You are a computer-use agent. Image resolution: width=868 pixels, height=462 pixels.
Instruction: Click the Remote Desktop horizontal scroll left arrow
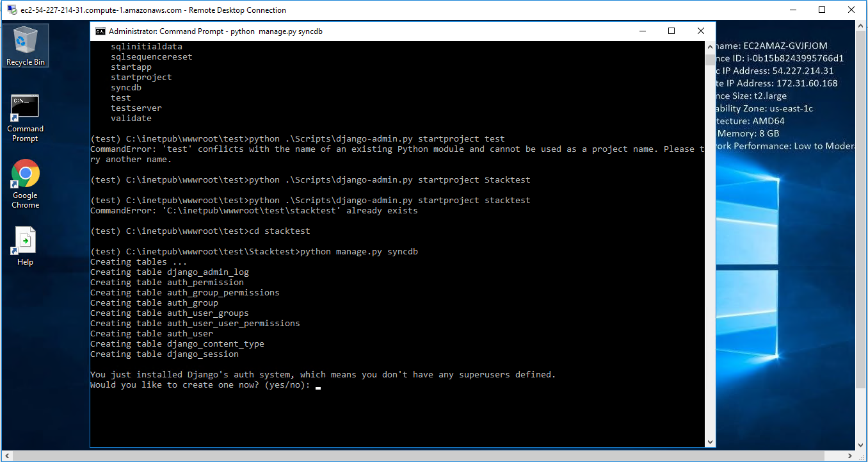tap(5, 456)
